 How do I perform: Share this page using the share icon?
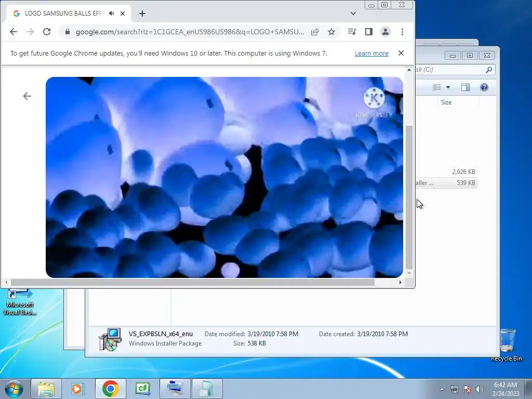point(315,32)
